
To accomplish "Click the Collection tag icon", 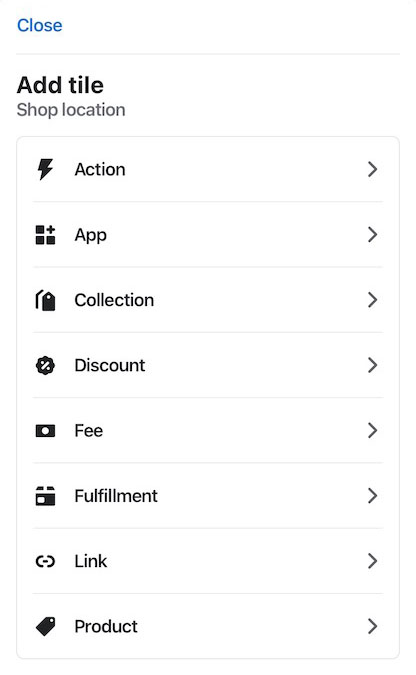I will pyautogui.click(x=45, y=300).
